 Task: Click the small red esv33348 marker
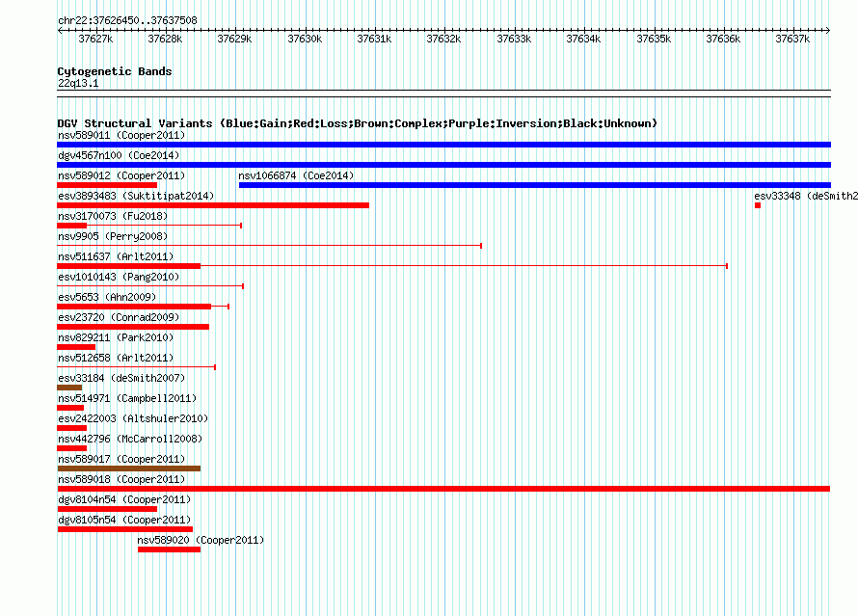coord(758,205)
